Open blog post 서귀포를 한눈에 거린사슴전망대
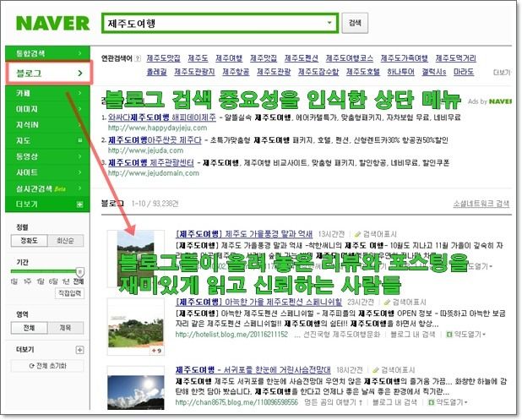522x420 pixels. pos(253,369)
